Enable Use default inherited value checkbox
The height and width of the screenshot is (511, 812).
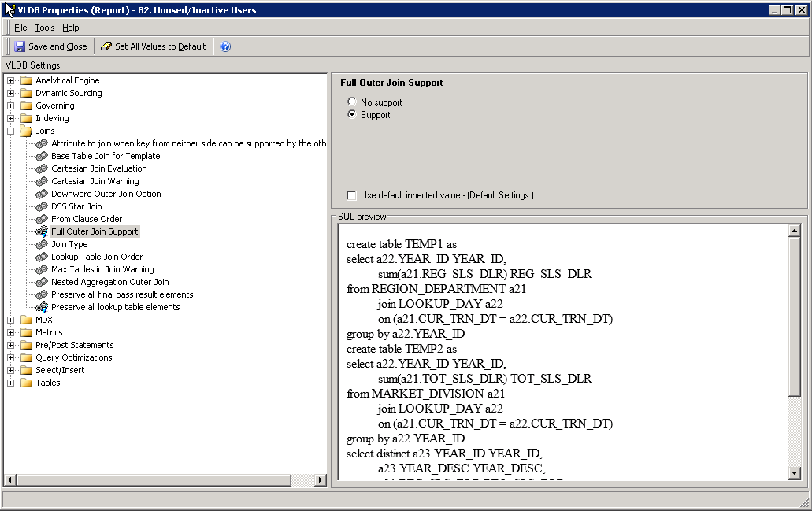[x=350, y=194]
